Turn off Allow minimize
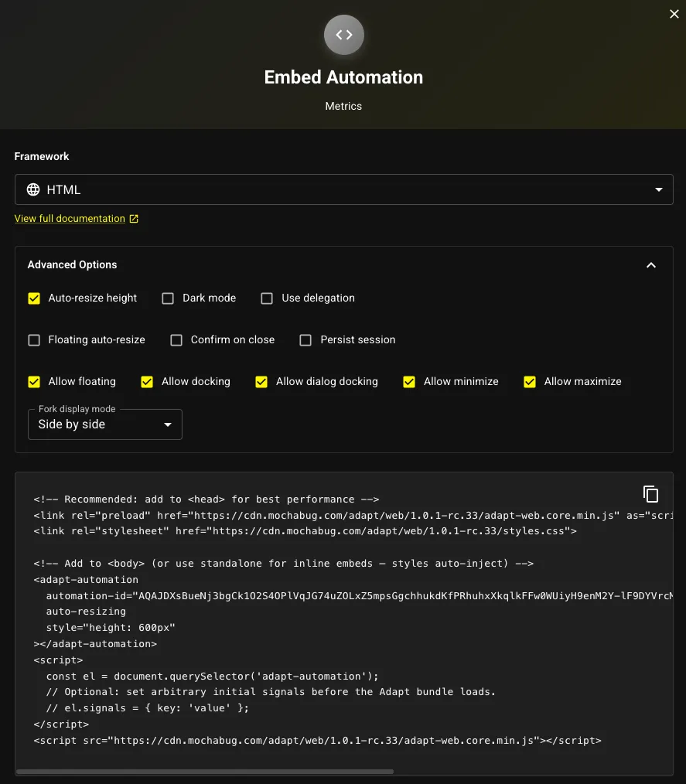 [409, 382]
